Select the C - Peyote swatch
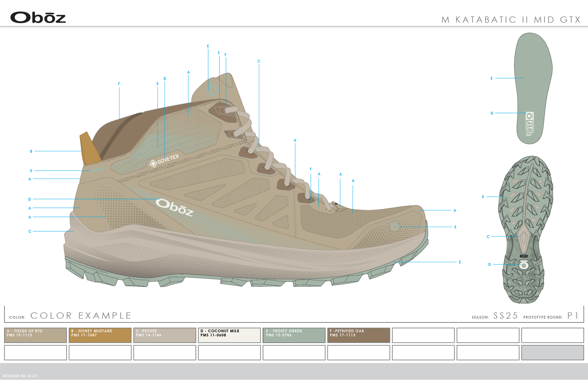Viewport: 588px width, 381px height. 165,336
